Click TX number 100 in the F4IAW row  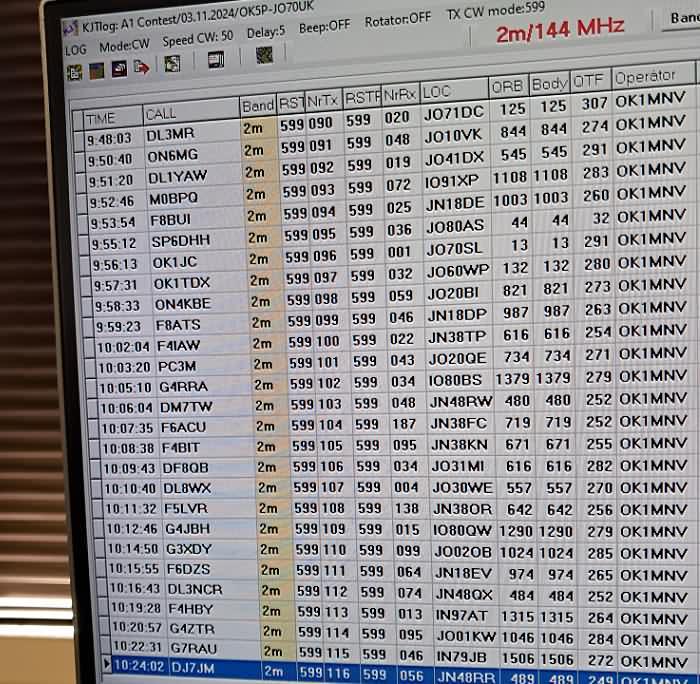pos(327,342)
